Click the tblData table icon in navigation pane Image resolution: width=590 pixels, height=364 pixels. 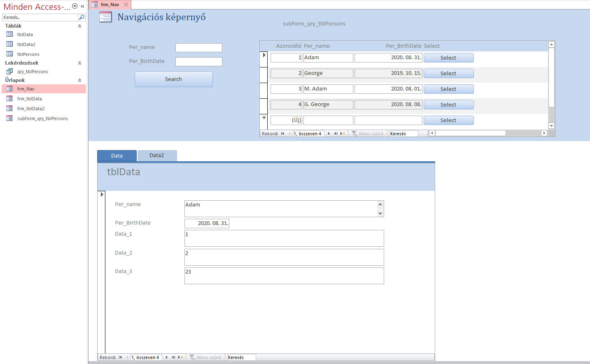pyautogui.click(x=9, y=34)
